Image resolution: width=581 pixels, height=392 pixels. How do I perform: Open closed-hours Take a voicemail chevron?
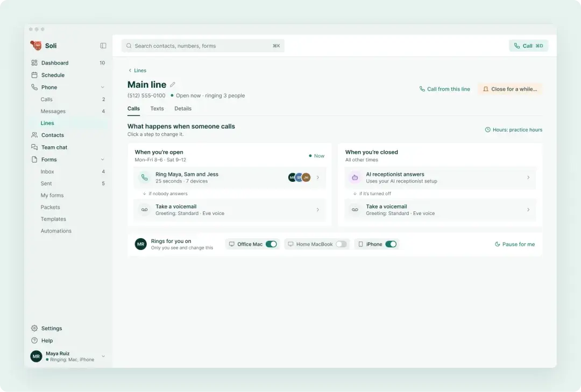528,210
